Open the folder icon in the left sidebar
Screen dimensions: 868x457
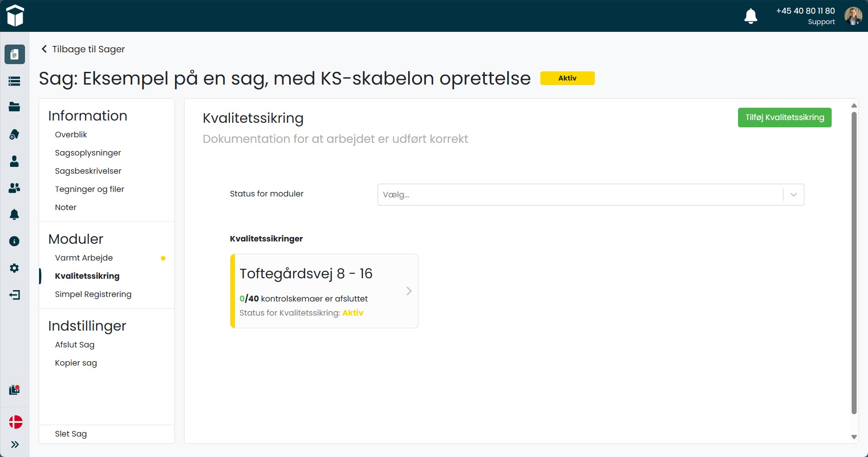point(15,107)
